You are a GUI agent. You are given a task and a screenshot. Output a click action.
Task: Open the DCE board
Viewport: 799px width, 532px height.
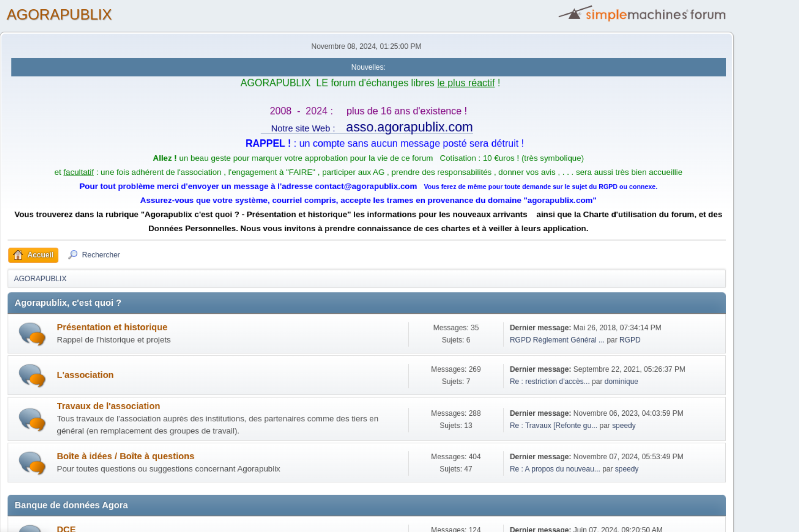click(x=66, y=528)
